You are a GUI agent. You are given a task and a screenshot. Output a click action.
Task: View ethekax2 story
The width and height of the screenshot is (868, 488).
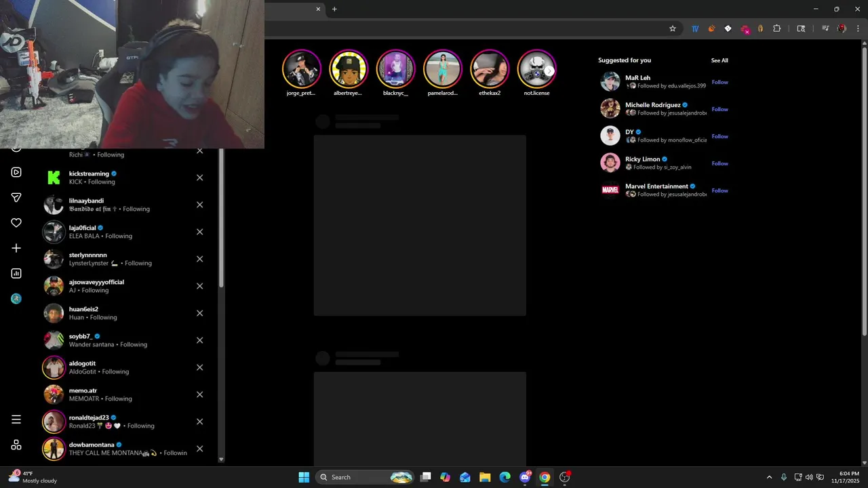pyautogui.click(x=490, y=69)
